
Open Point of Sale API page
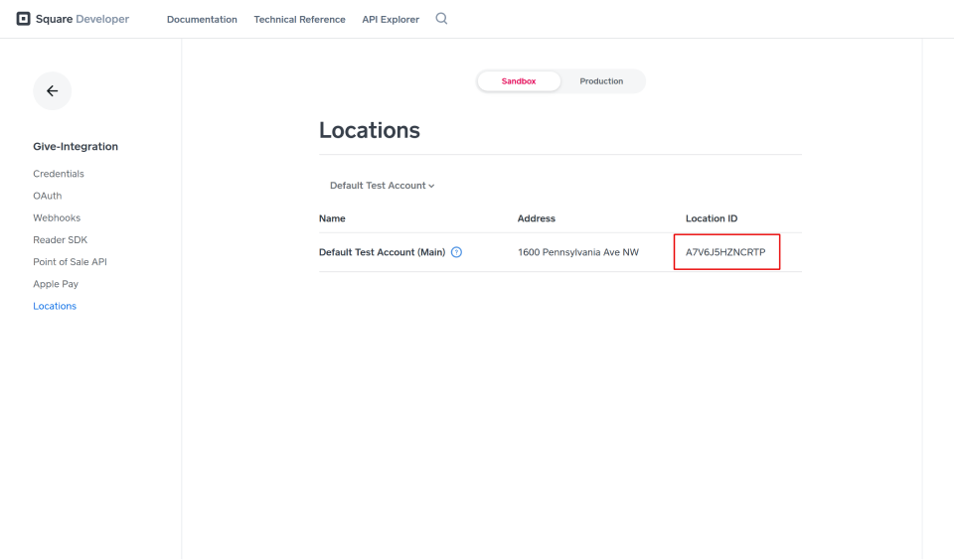(x=70, y=262)
